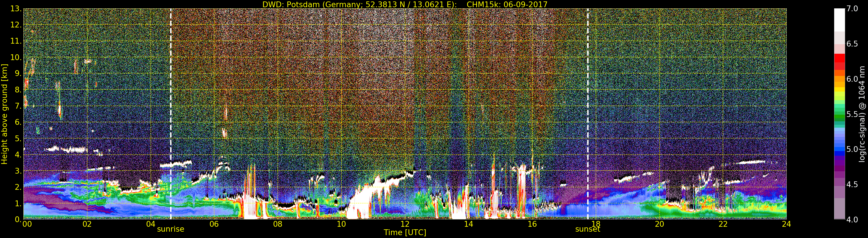The image size is (868, 238).
Task: Click the x-axis tick label '00'
Action: click(27, 224)
